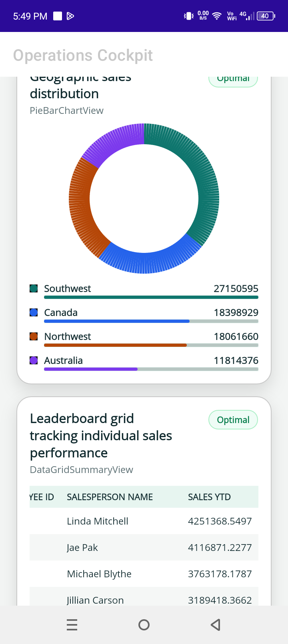Tap the Optimal badge on Leaderboard card
The image size is (288, 644).
coord(233,420)
